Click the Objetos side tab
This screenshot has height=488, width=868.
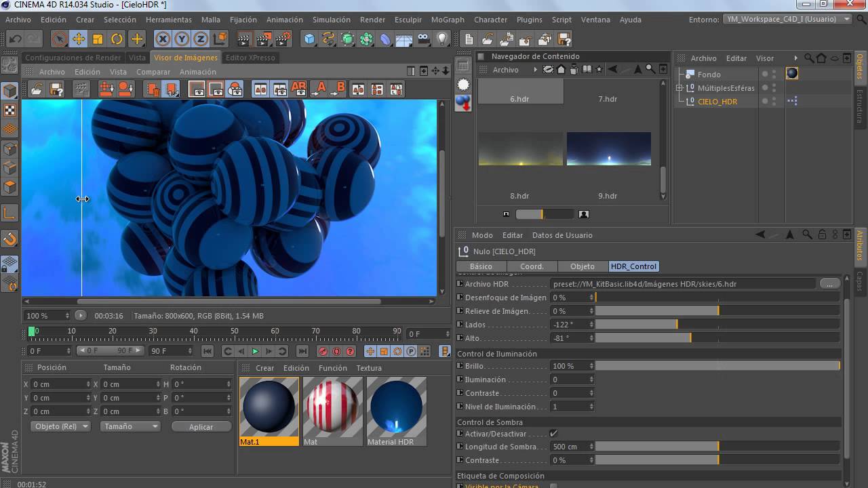(860, 66)
